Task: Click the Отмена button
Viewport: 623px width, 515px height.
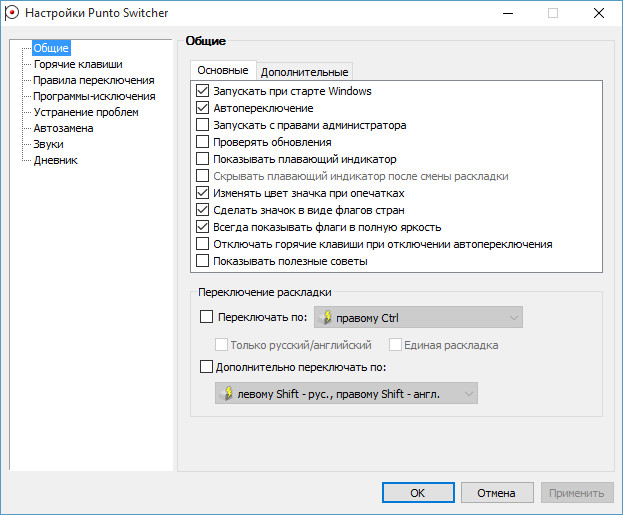Action: (x=495, y=493)
